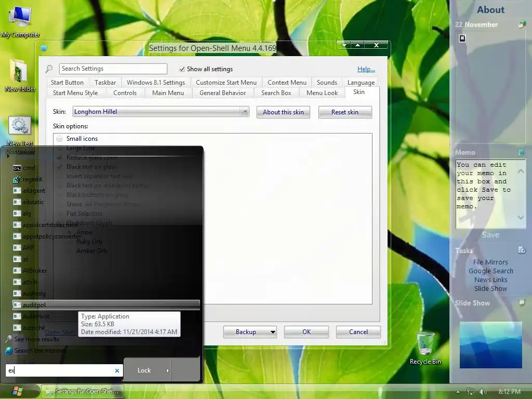
Task: Click the Search Settings input field
Action: point(113,69)
